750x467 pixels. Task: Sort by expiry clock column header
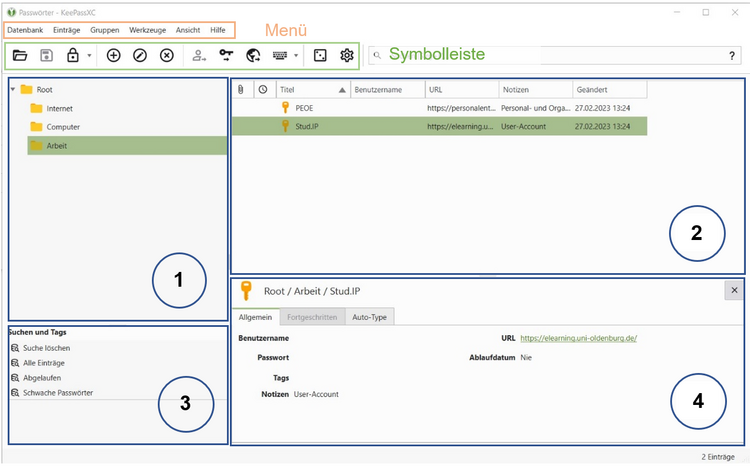point(263,89)
